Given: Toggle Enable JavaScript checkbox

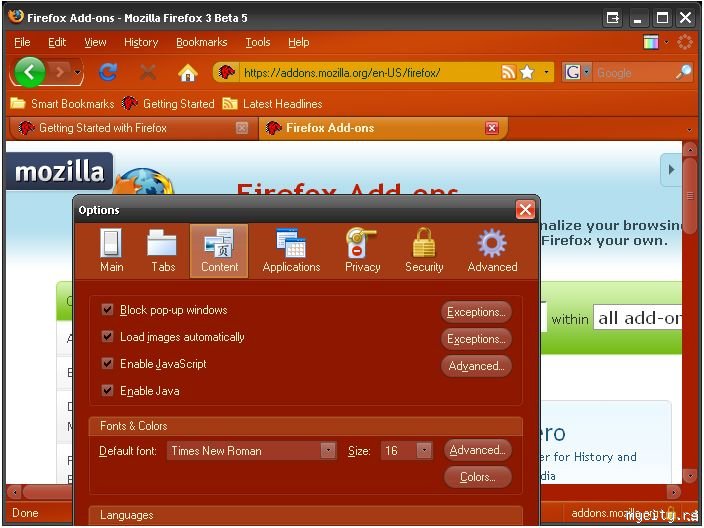Looking at the screenshot, I should [x=107, y=363].
